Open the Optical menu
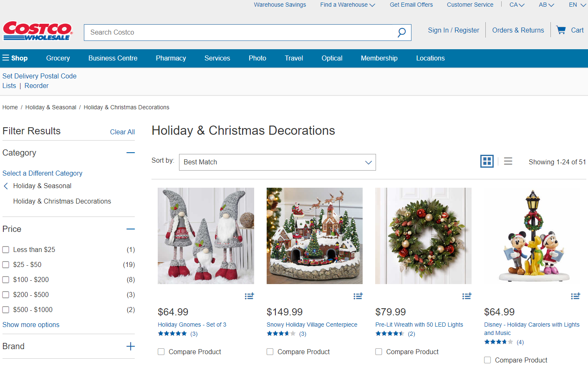Screen dimensions: 588x365 coord(332,58)
